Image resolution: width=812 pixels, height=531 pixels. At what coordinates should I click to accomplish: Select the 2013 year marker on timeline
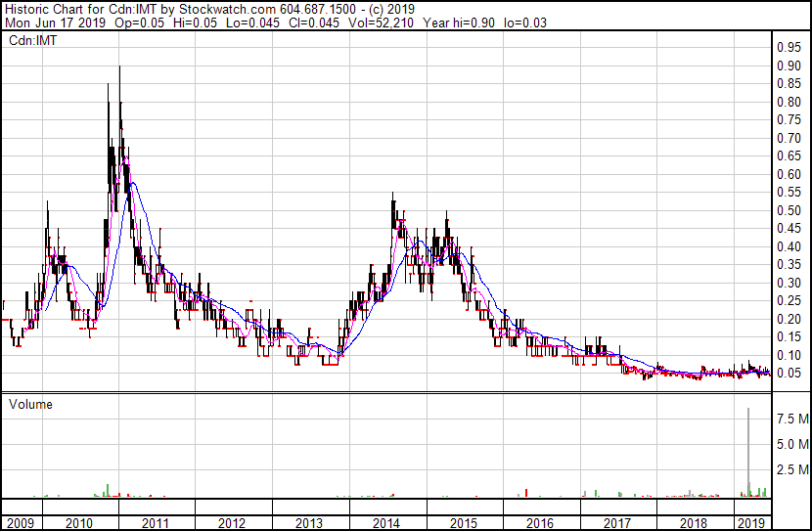click(308, 523)
